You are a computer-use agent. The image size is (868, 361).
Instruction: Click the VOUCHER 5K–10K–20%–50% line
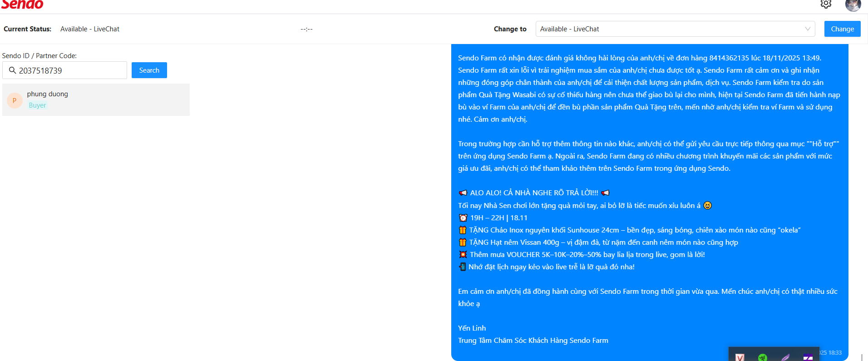(x=582, y=254)
